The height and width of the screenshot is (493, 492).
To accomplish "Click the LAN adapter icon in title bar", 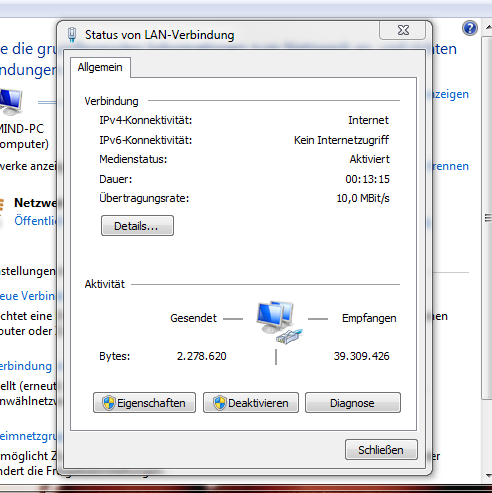I will coord(72,35).
